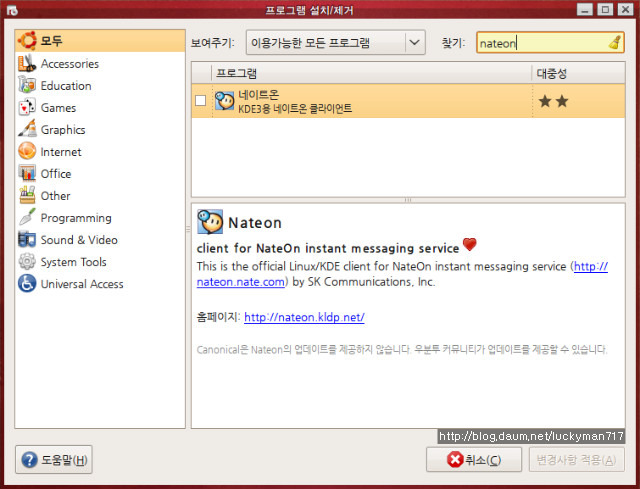
Task: Click the Graphics category icon
Action: pyautogui.click(x=27, y=129)
